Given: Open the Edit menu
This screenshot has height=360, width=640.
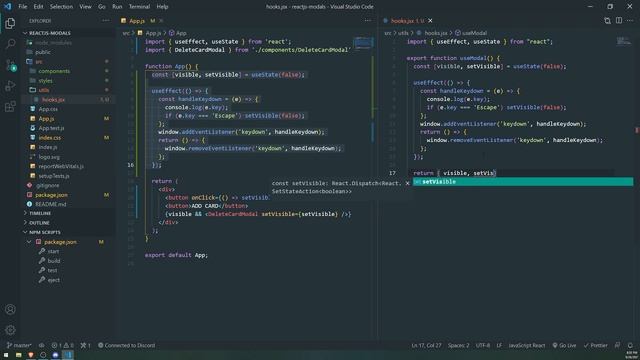Looking at the screenshot, I should click(38, 7).
